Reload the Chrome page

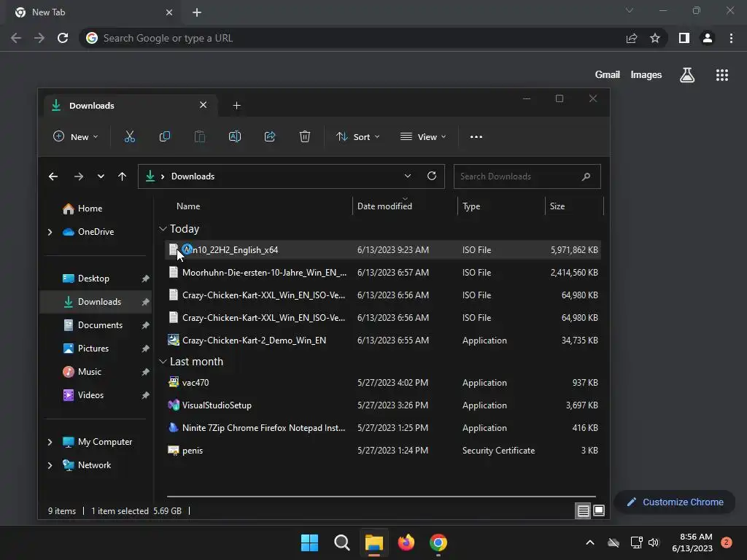coord(63,38)
